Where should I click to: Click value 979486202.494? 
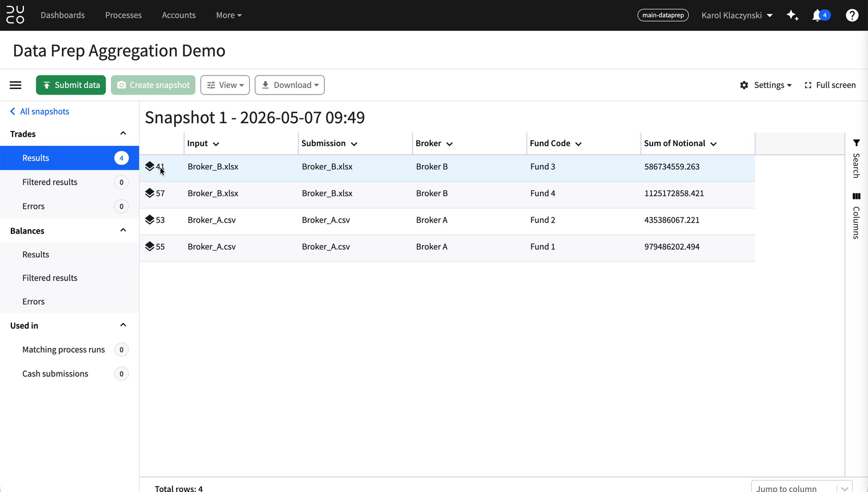coord(672,247)
